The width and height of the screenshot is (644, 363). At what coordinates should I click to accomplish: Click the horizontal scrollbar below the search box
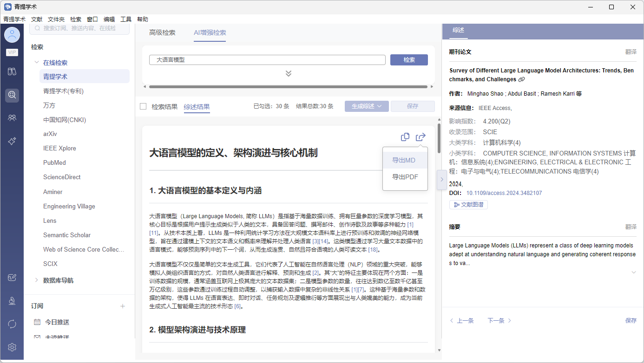[x=288, y=87]
